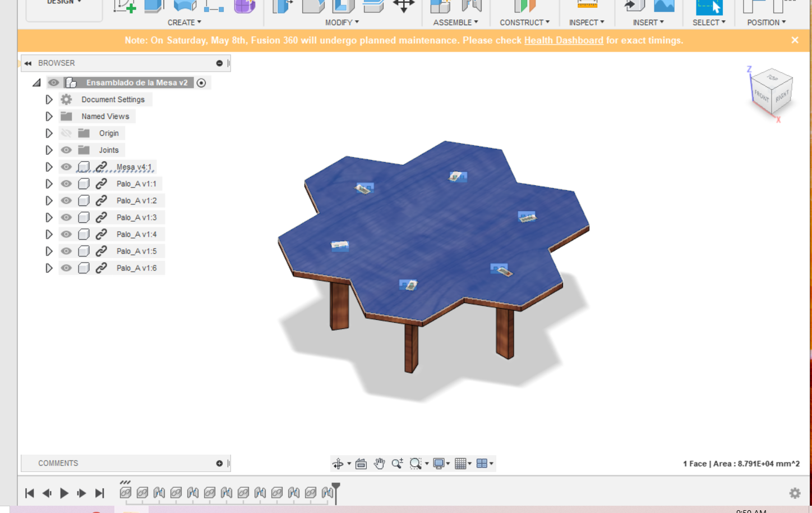Go to the beginning of the timeline

point(30,493)
